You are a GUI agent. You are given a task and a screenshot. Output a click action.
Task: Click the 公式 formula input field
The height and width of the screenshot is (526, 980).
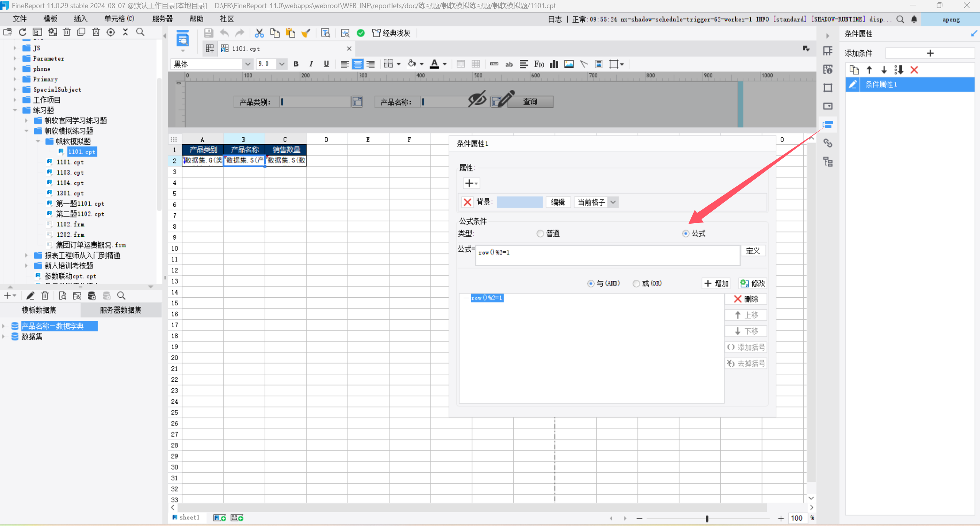[x=607, y=255]
